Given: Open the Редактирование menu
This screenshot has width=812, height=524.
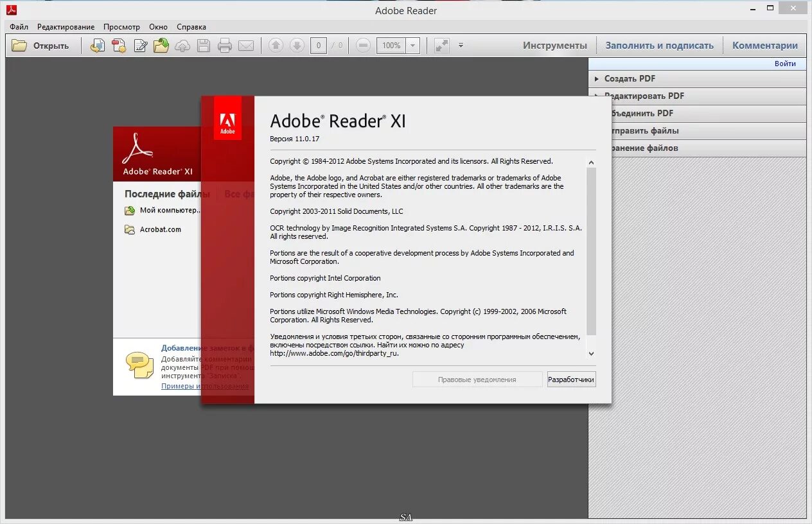Looking at the screenshot, I should coord(66,27).
